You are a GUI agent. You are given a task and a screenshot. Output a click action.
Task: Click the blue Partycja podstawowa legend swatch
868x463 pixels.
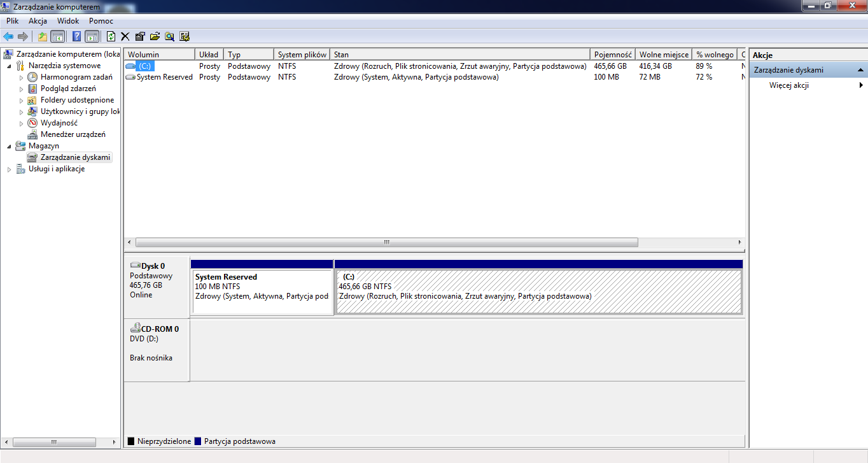pos(198,441)
